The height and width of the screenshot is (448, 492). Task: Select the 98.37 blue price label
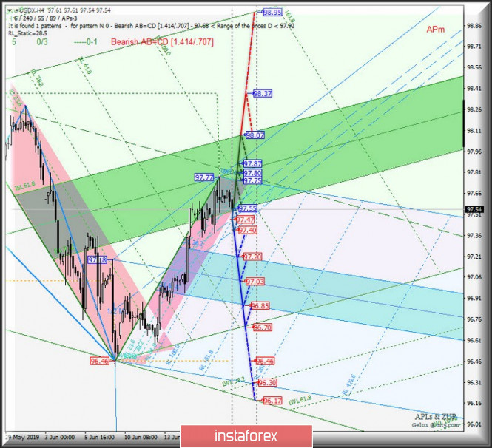[263, 93]
